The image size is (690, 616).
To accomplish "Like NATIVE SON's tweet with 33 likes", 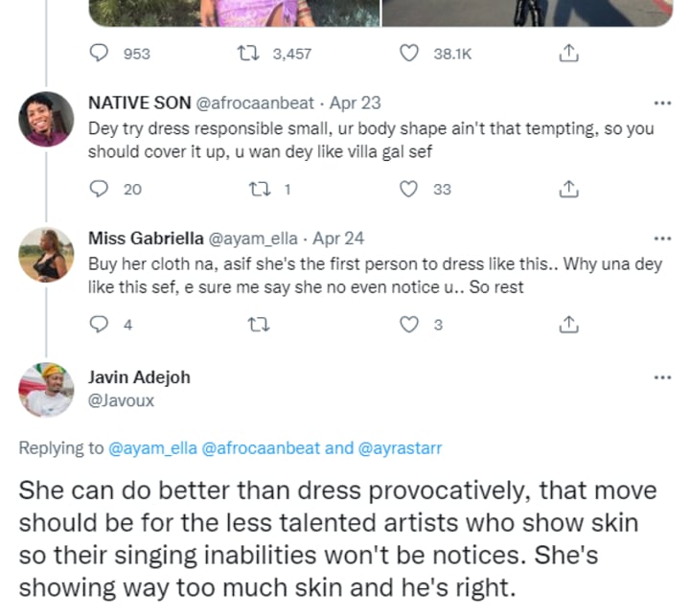I will click(x=409, y=190).
